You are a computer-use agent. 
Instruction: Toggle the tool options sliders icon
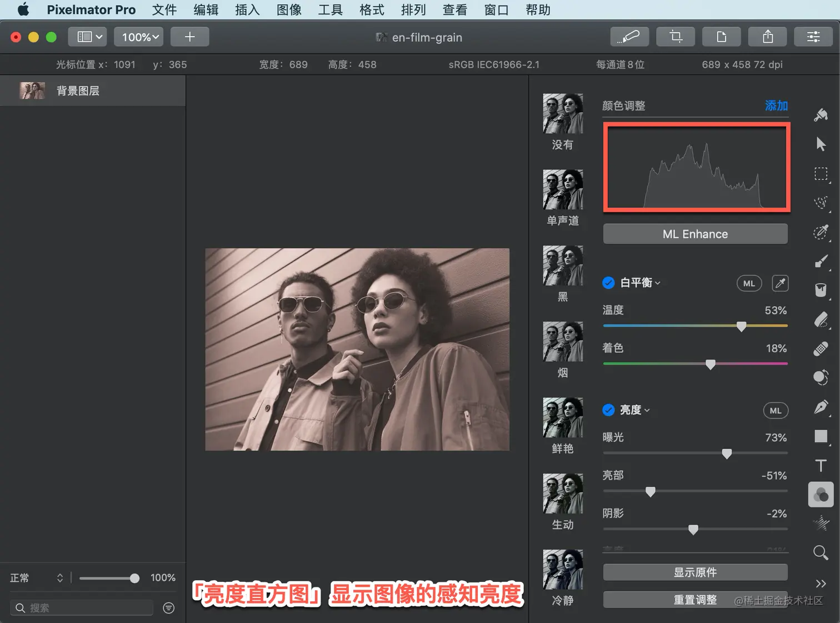click(813, 37)
